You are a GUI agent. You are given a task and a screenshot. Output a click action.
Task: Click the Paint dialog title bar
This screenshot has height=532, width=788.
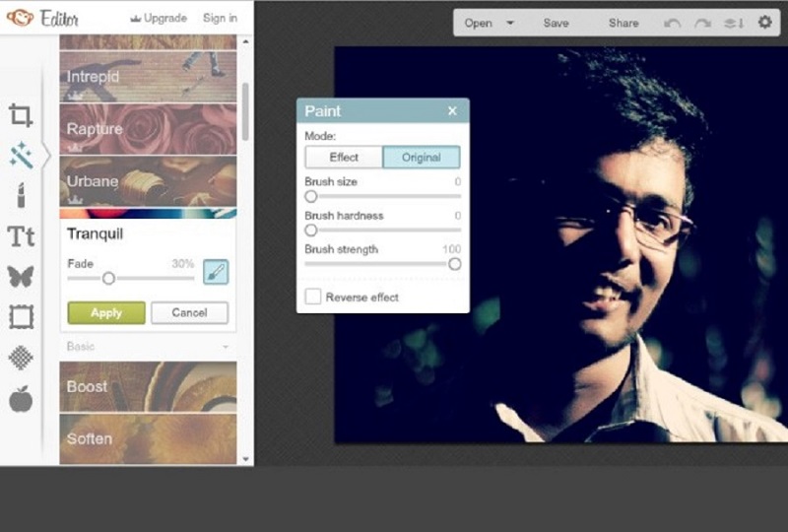click(383, 110)
